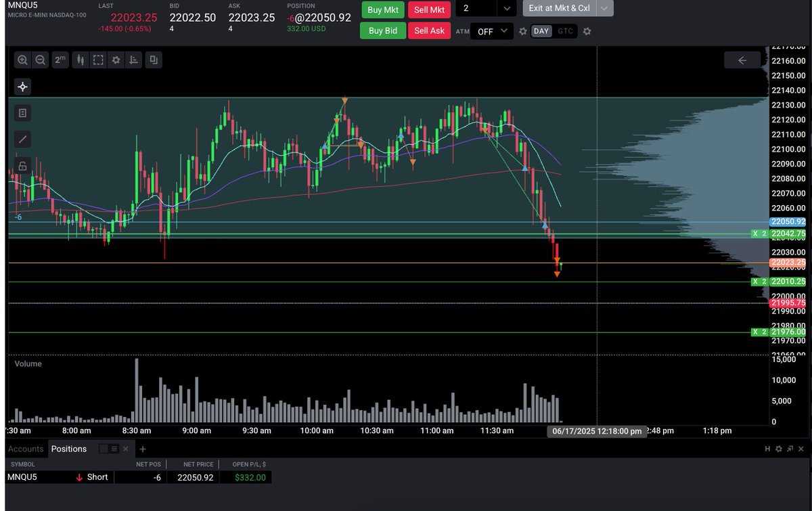This screenshot has height=511, width=812.
Task: Click the order line label at 21976.00
Action: point(788,332)
